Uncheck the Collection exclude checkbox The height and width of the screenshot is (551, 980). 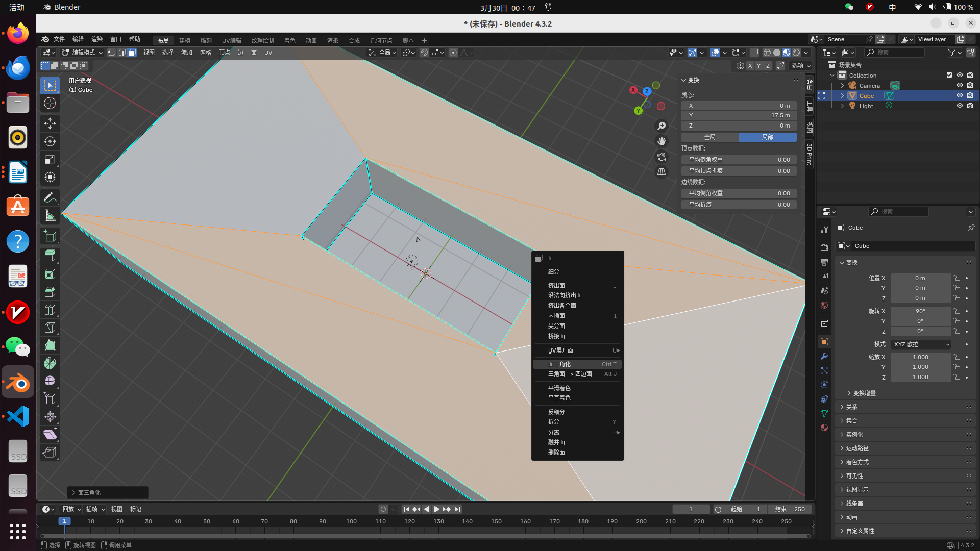pos(949,75)
